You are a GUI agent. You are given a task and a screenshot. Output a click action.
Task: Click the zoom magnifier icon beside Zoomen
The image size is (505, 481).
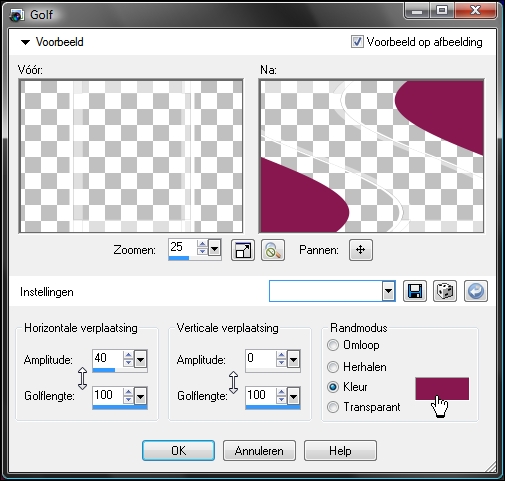coord(273,250)
